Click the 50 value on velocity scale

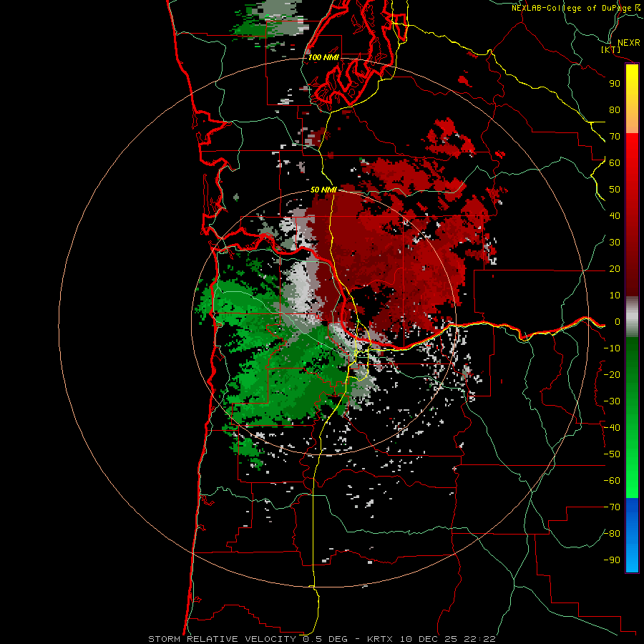[615, 190]
